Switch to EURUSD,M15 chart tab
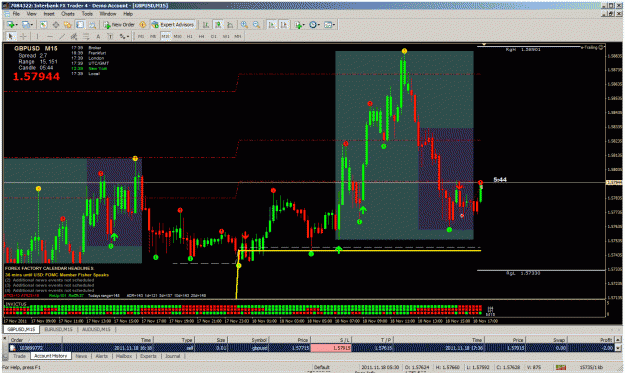This screenshot has height=373, width=625. 58,329
